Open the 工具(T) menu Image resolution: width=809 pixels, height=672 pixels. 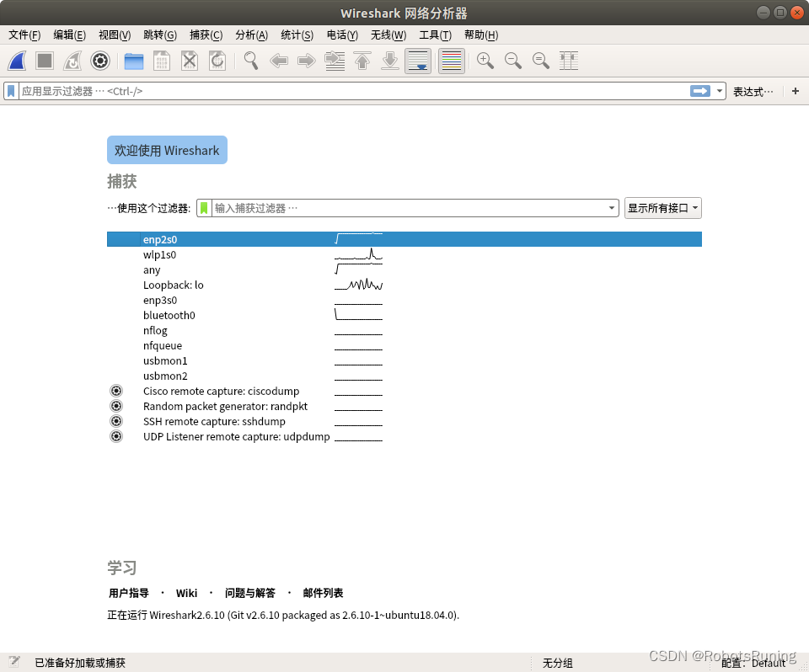[435, 35]
